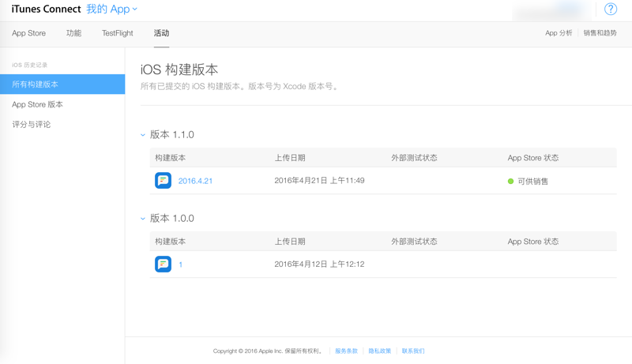Screen dimensions: 632x364
Task: Open the 我的 App dropdown menu
Action: (x=111, y=9)
